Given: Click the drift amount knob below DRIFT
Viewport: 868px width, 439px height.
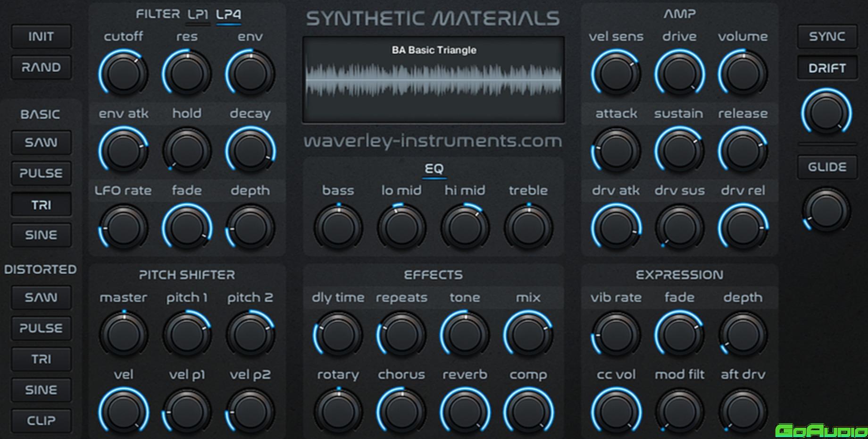Looking at the screenshot, I should [826, 113].
